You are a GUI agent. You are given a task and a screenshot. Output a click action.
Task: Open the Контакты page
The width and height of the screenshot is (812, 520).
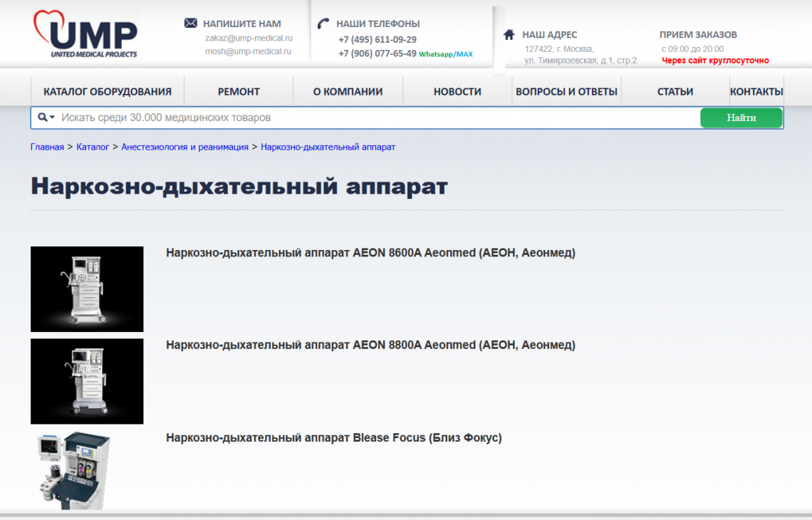click(756, 91)
